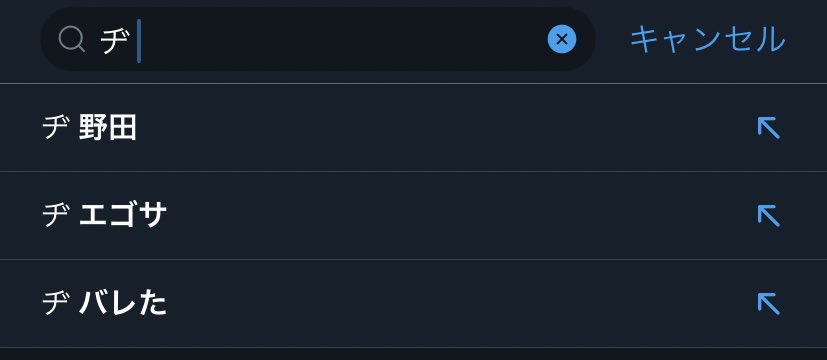The image size is (827, 360).
Task: Place cursor after ヂ in the search box
Action: coord(139,41)
